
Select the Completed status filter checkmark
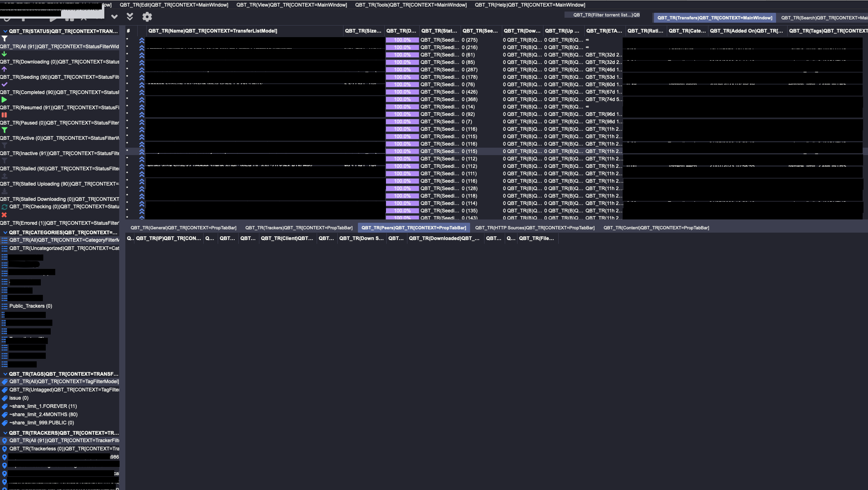(5, 84)
